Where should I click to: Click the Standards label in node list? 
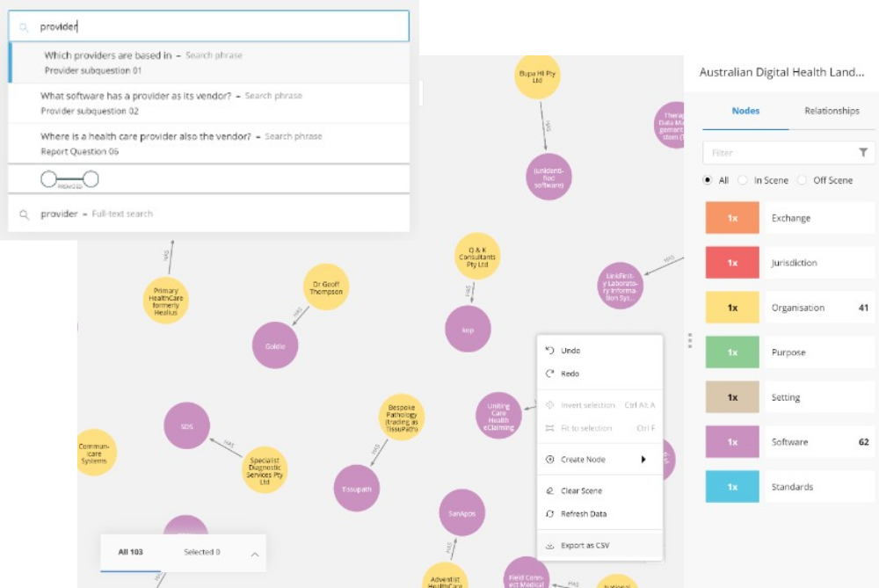pos(792,487)
